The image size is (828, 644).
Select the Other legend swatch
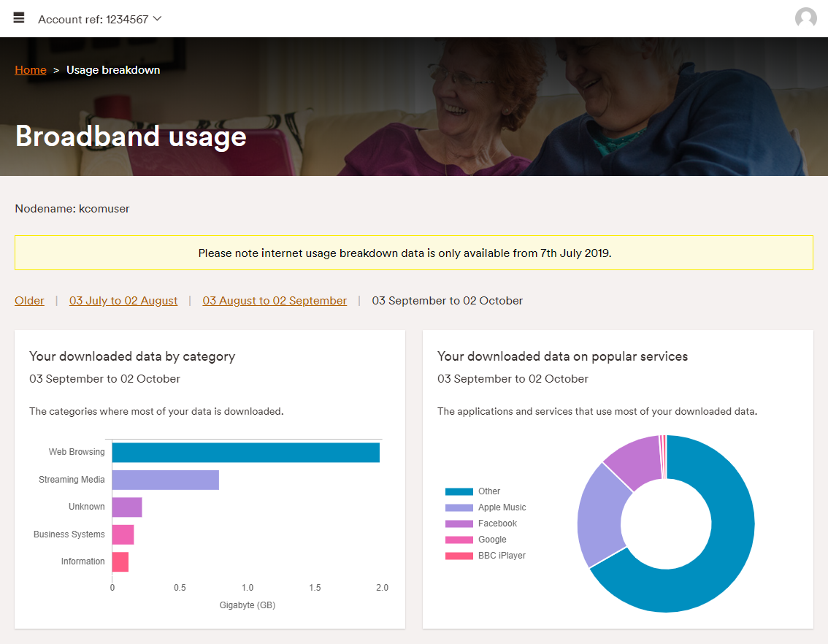(x=461, y=491)
